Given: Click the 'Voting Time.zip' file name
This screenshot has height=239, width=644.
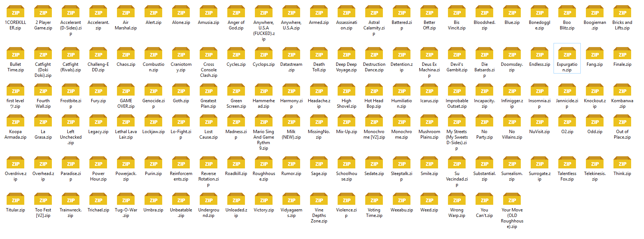Looking at the screenshot, I should (x=374, y=213).
